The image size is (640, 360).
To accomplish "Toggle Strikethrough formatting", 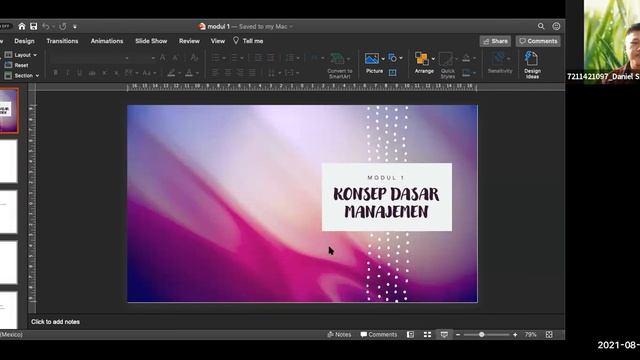I will [92, 73].
